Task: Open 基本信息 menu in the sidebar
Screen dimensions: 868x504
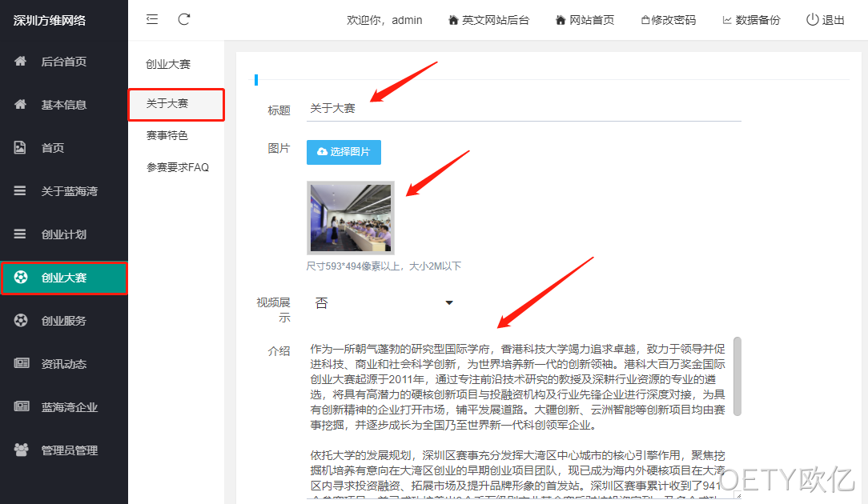Action: (64, 105)
